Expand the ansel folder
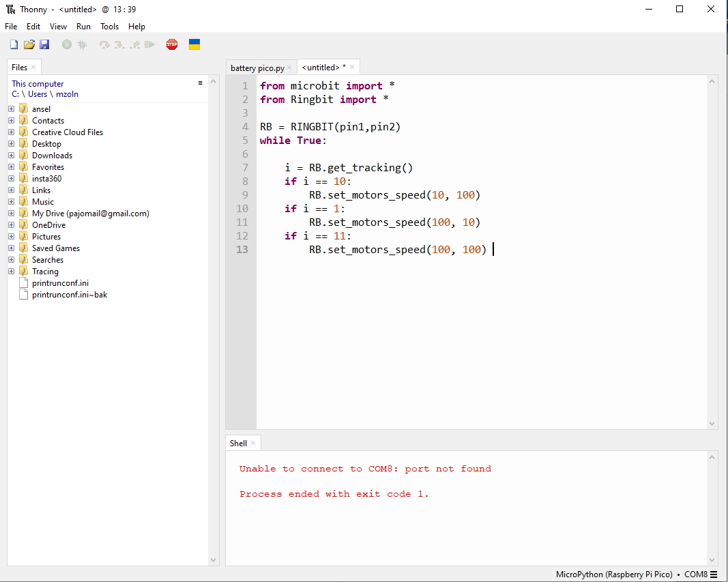 [x=11, y=109]
